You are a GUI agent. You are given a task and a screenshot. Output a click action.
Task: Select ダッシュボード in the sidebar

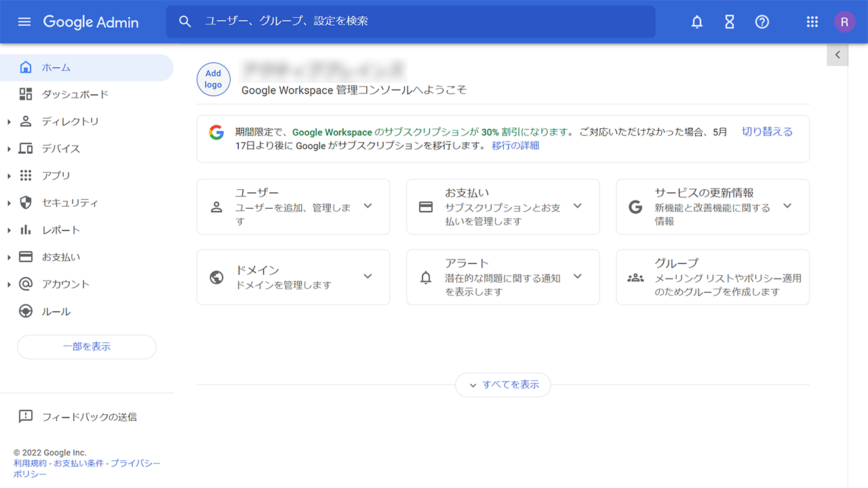point(75,94)
